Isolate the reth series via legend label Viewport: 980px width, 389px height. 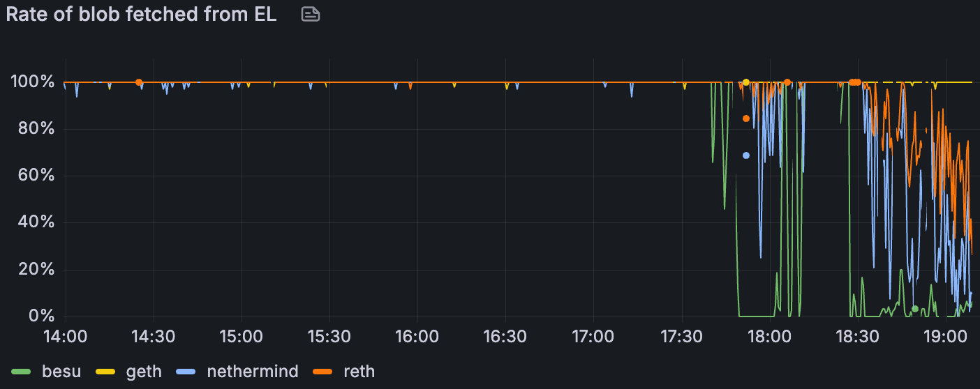coord(359,372)
